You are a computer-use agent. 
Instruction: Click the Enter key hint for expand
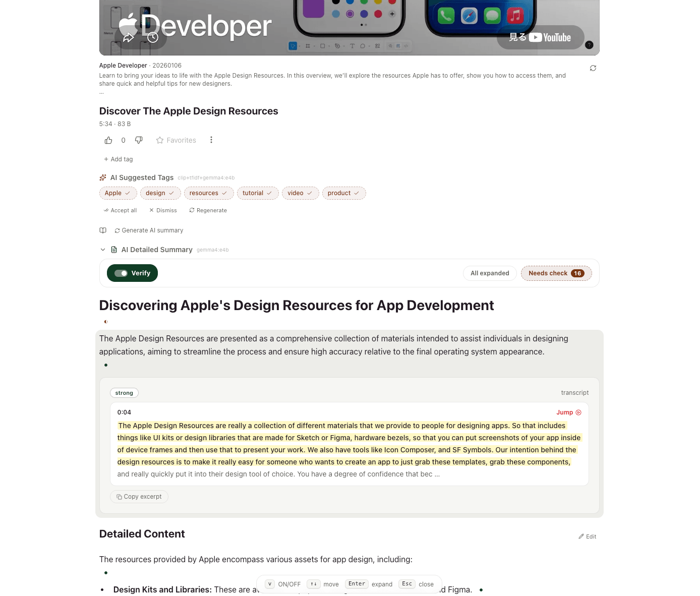357,584
